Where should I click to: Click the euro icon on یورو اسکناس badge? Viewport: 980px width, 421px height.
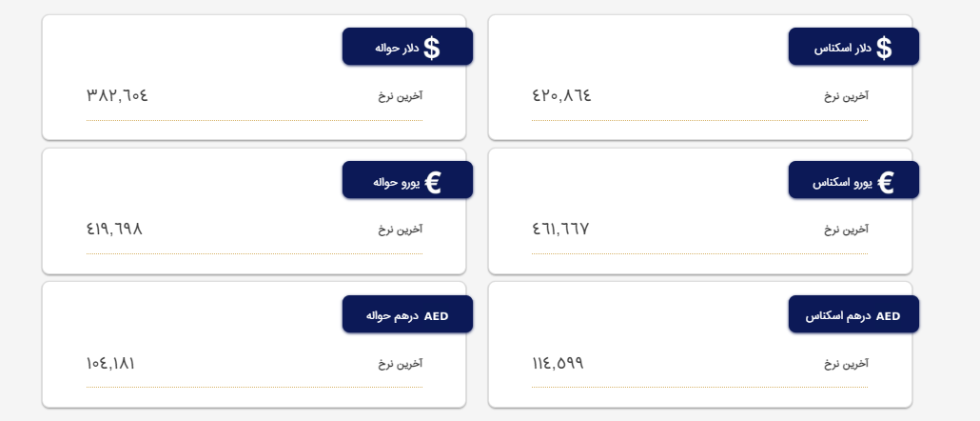click(886, 182)
